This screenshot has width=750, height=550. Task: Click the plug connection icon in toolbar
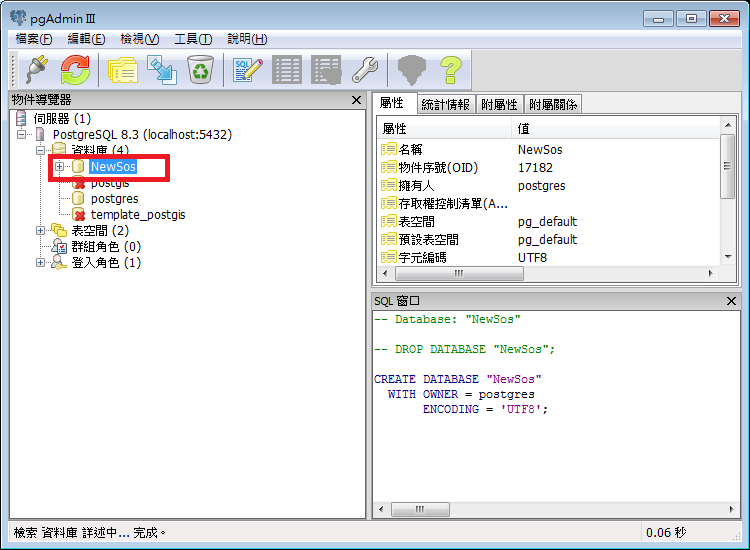(x=36, y=70)
